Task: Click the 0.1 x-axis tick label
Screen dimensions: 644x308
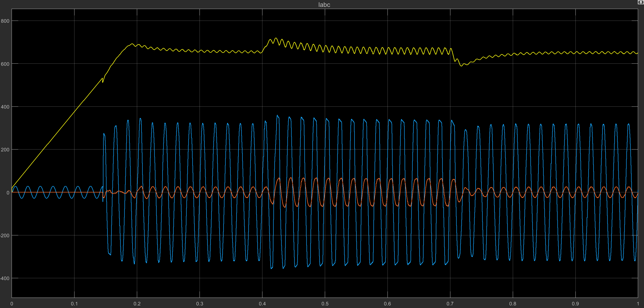Action: click(74, 304)
